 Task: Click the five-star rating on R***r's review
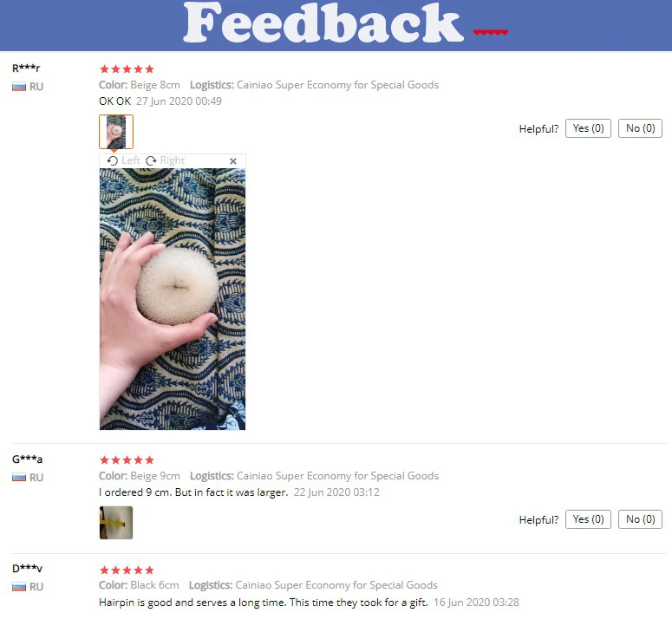(x=127, y=69)
